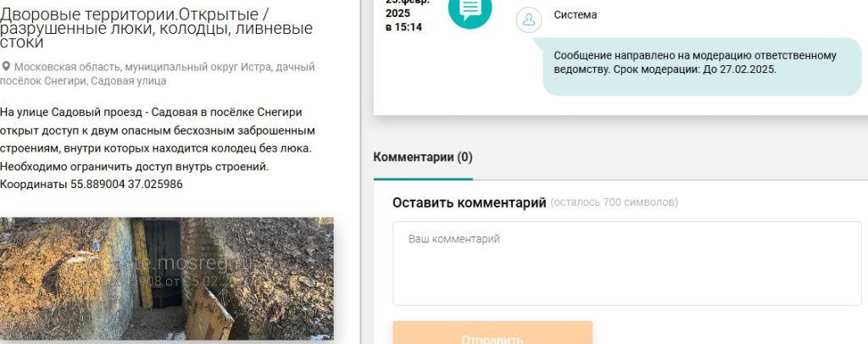This screenshot has height=344, width=868.
Task: Click the remaining 700 characters counter
Action: (x=614, y=203)
